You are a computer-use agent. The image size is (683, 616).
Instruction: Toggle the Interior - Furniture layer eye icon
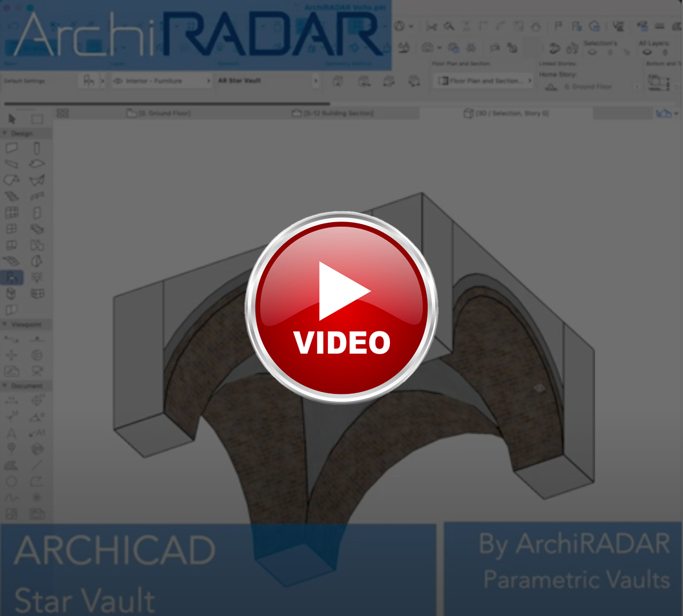(118, 81)
